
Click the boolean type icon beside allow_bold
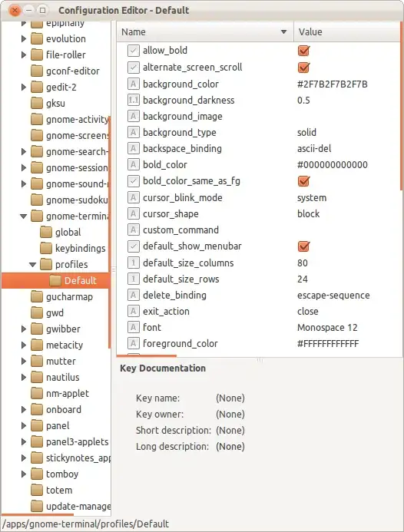pos(134,51)
